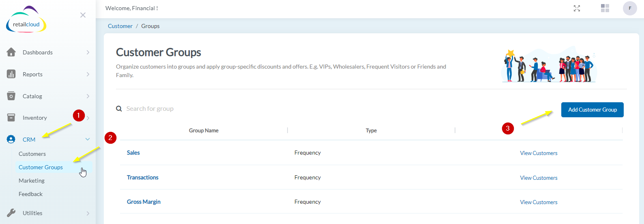Viewport: 644px width, 224px height.
Task: Open the user avatar F menu
Action: point(630,8)
